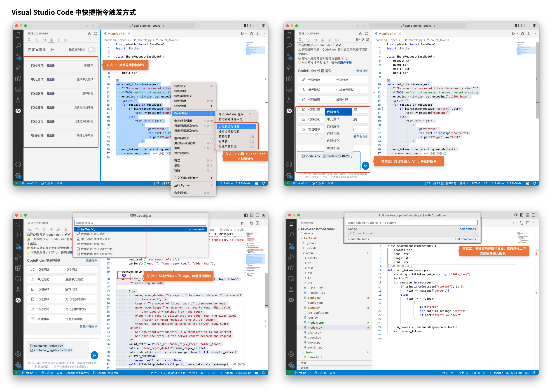Click send arrow beside container_registry.py chips

tap(94, 355)
